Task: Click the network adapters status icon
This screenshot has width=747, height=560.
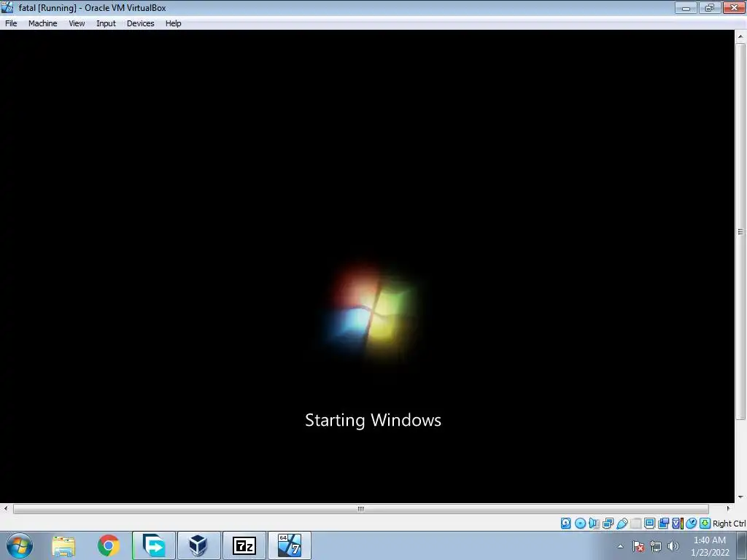Action: [x=608, y=524]
